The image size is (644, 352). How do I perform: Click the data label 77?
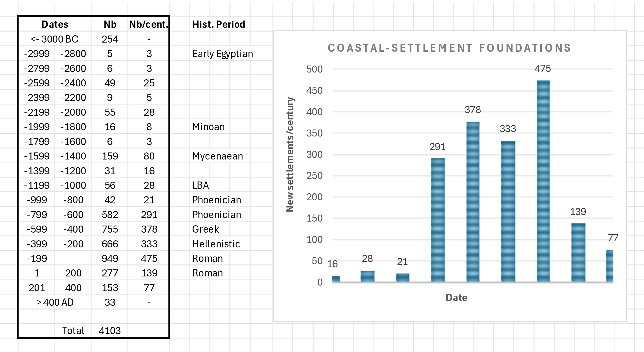coord(613,238)
